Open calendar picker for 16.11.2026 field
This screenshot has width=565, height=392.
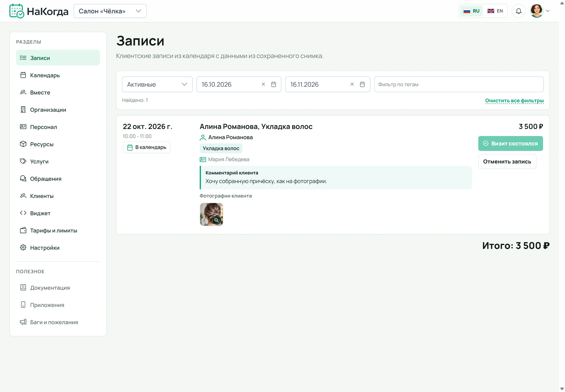coord(362,84)
